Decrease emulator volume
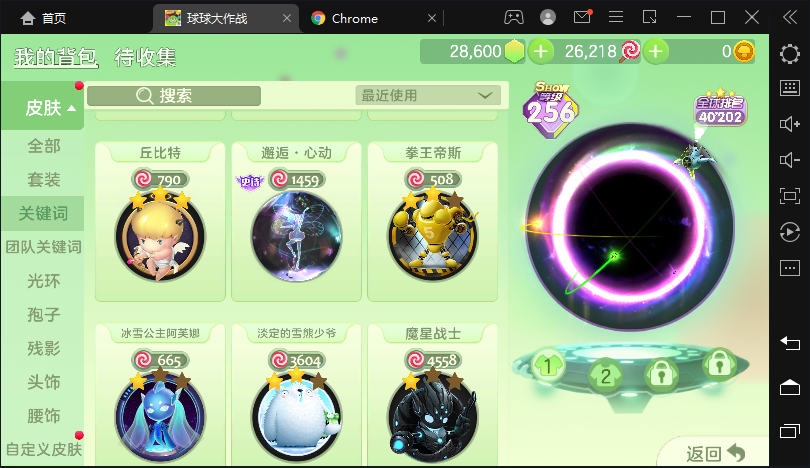Image resolution: width=810 pixels, height=468 pixels. tap(789, 160)
